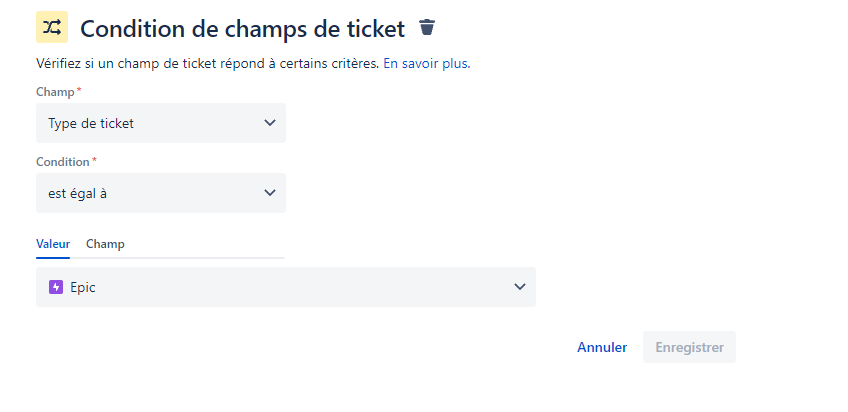Delete the condition with the trash icon
848x412 pixels.
[x=427, y=27]
